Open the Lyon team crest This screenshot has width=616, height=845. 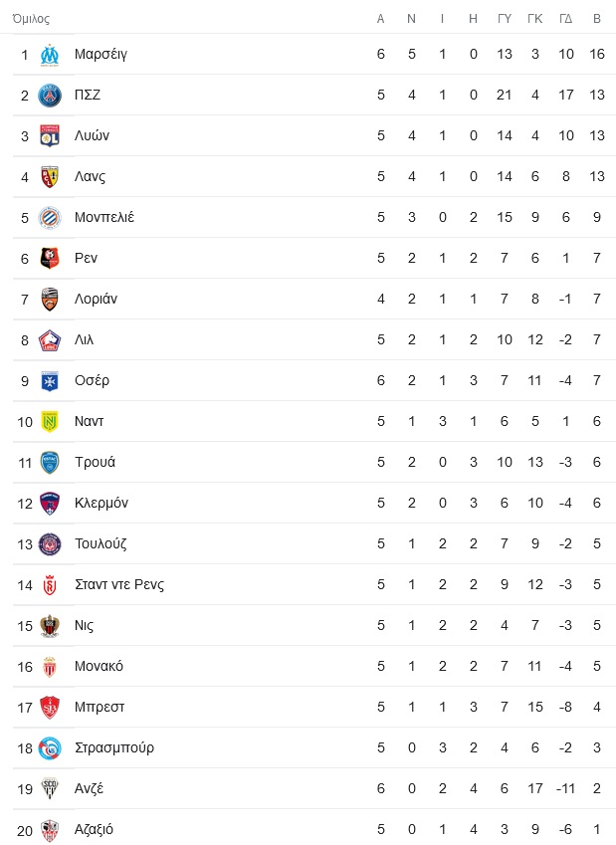click(x=50, y=136)
